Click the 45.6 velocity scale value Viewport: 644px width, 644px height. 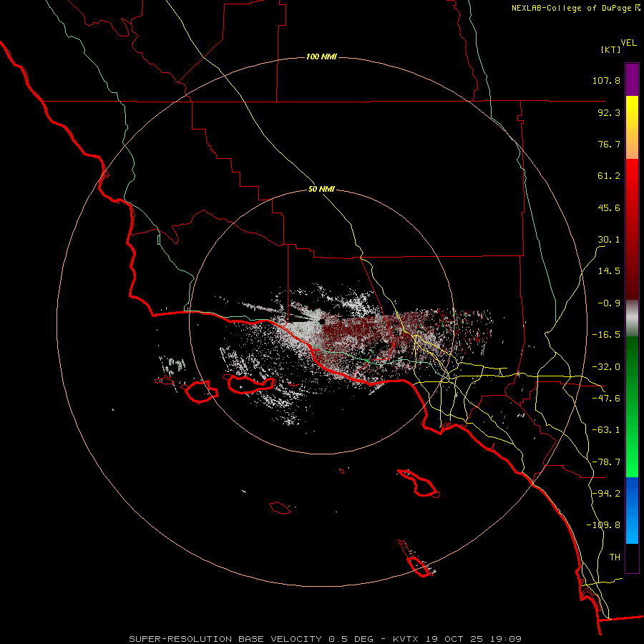pos(609,208)
